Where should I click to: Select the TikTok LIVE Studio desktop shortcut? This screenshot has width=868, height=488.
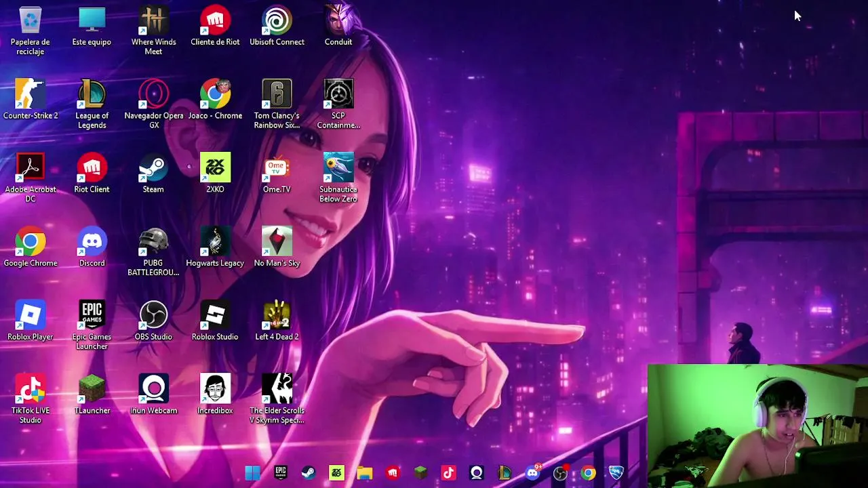coord(31,400)
